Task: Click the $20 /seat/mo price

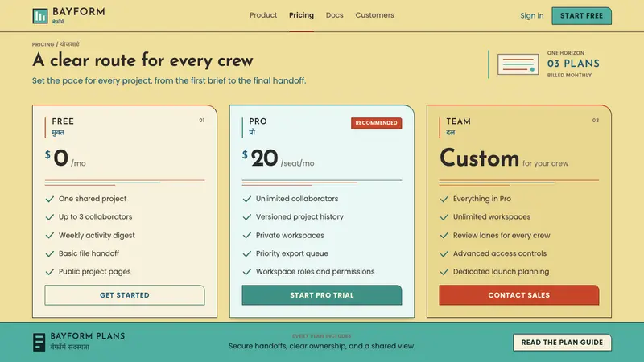Action: [278, 158]
